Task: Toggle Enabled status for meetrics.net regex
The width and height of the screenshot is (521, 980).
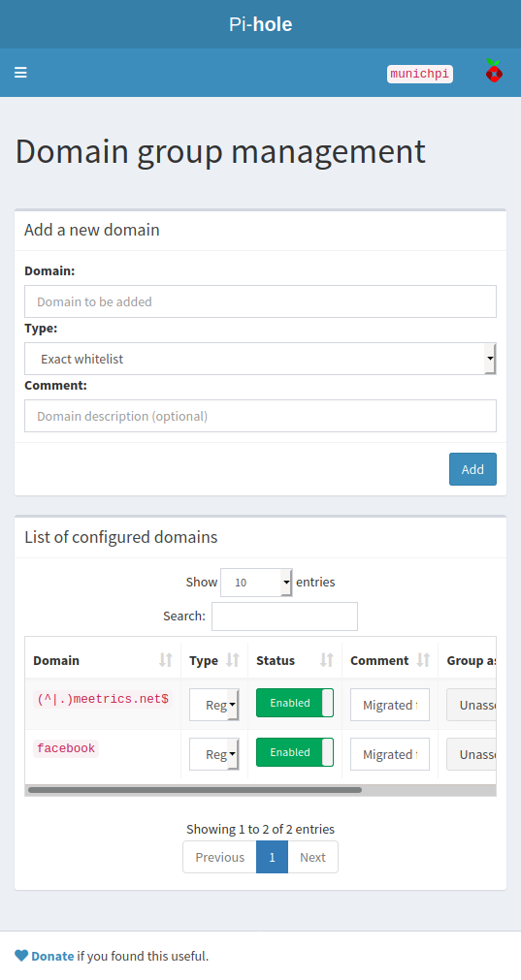Action: 295,703
